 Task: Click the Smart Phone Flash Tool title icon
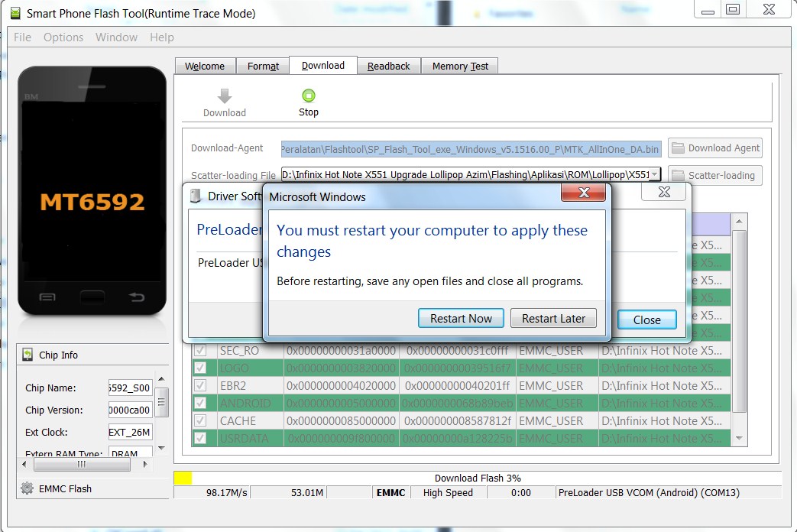click(16, 13)
